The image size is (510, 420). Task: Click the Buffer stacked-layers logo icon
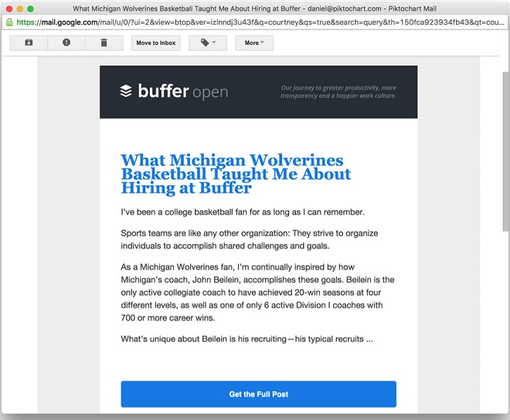(126, 91)
